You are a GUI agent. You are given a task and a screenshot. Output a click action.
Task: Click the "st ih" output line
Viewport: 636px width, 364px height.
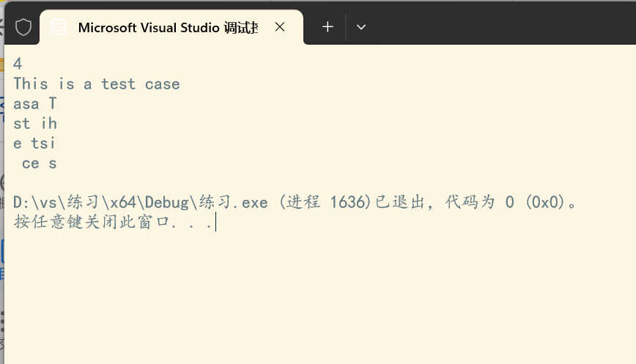pos(34,123)
